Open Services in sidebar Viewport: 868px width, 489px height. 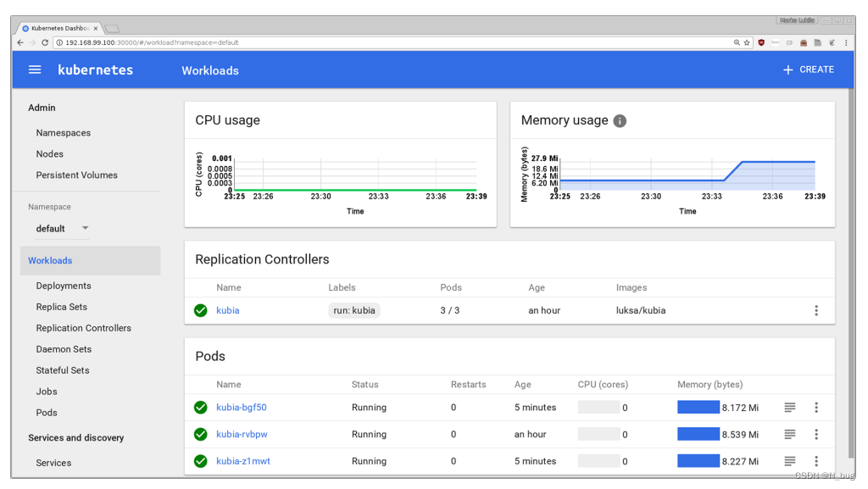pyautogui.click(x=53, y=463)
